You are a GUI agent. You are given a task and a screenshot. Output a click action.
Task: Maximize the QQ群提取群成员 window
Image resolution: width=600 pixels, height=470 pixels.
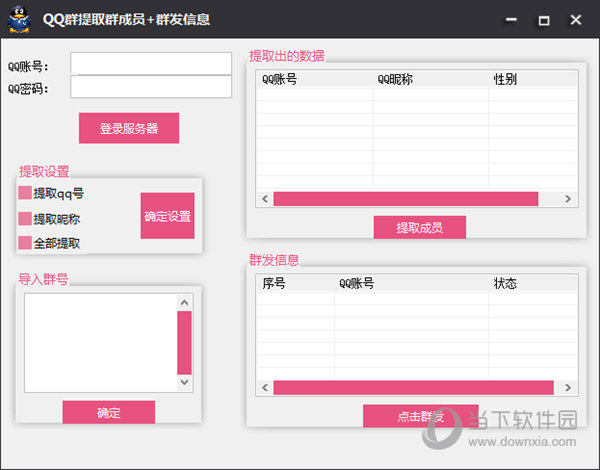[544, 20]
